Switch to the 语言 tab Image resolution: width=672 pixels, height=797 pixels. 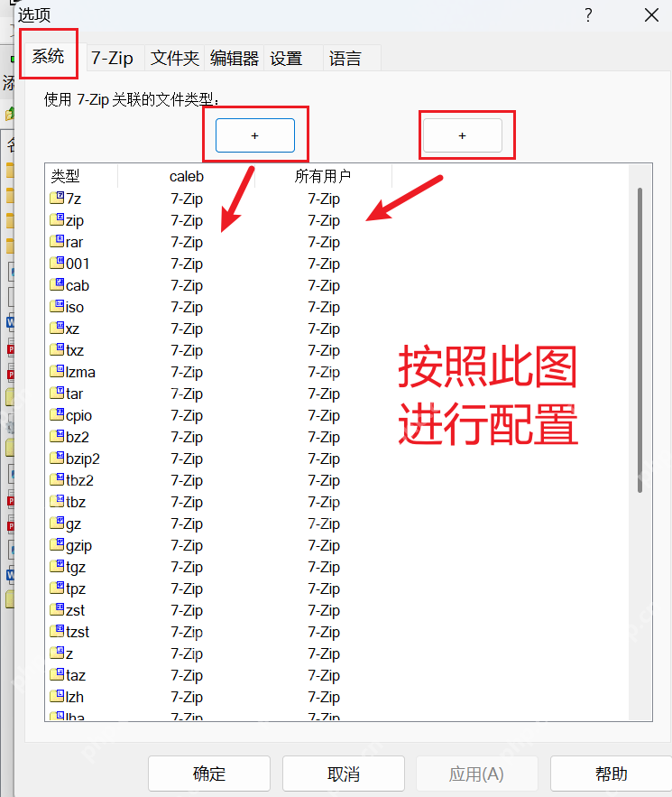[352, 58]
